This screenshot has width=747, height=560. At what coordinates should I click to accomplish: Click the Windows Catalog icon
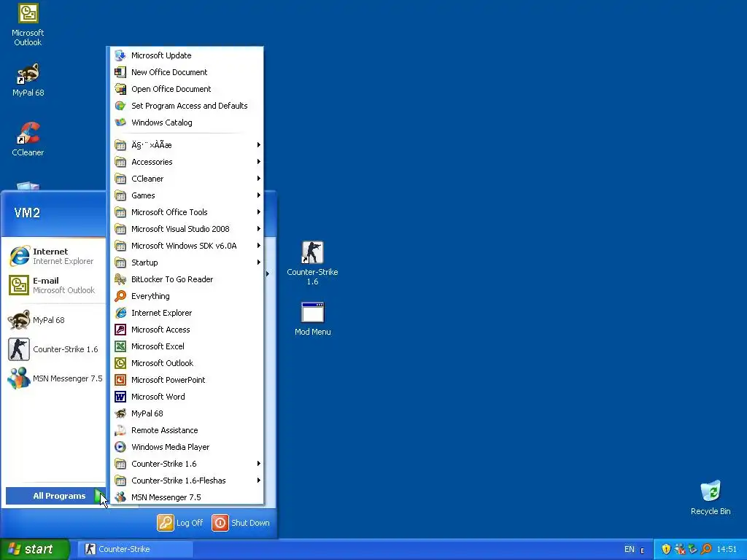tap(120, 122)
